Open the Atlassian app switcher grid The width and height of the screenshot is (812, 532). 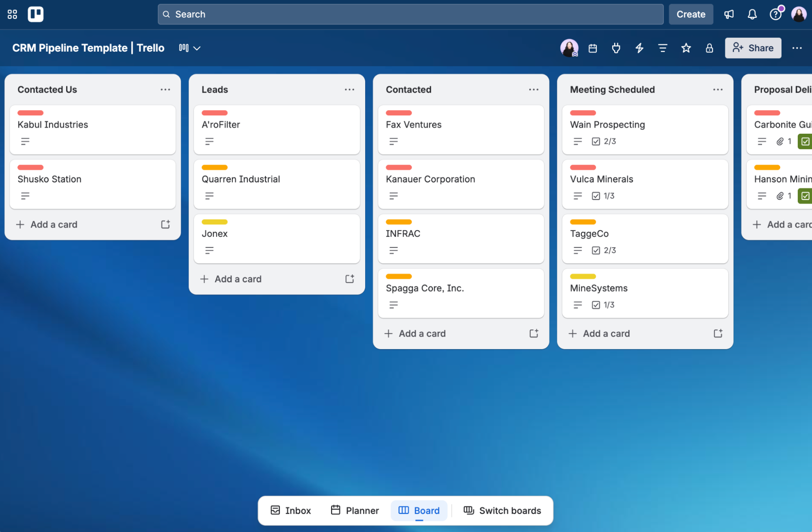click(x=12, y=14)
